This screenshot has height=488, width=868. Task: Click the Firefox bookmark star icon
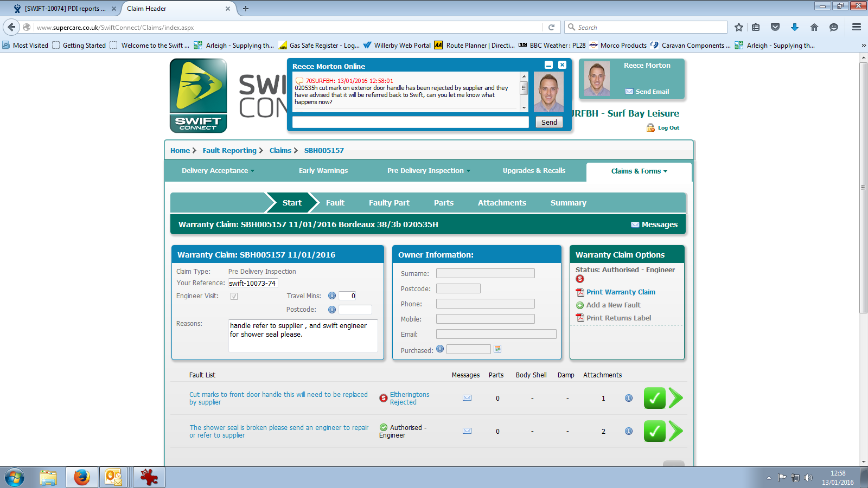[x=739, y=27]
